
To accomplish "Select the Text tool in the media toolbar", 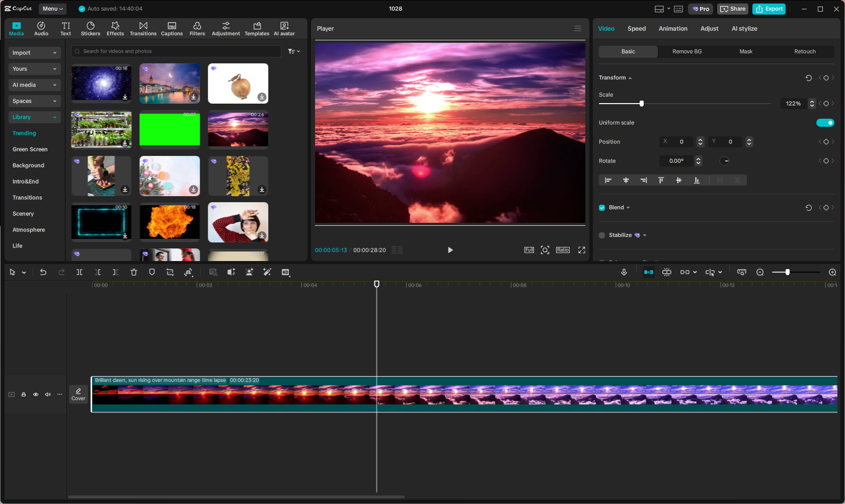I will [65, 28].
